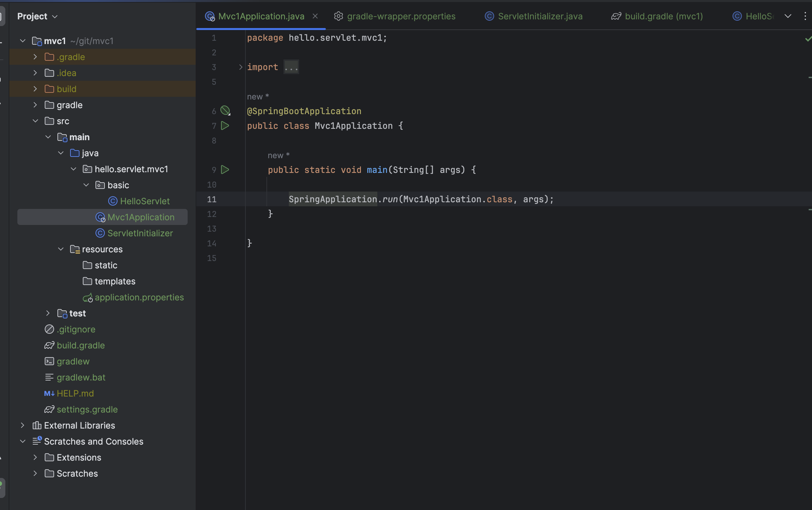Click the basic package icon

pyautogui.click(x=100, y=185)
